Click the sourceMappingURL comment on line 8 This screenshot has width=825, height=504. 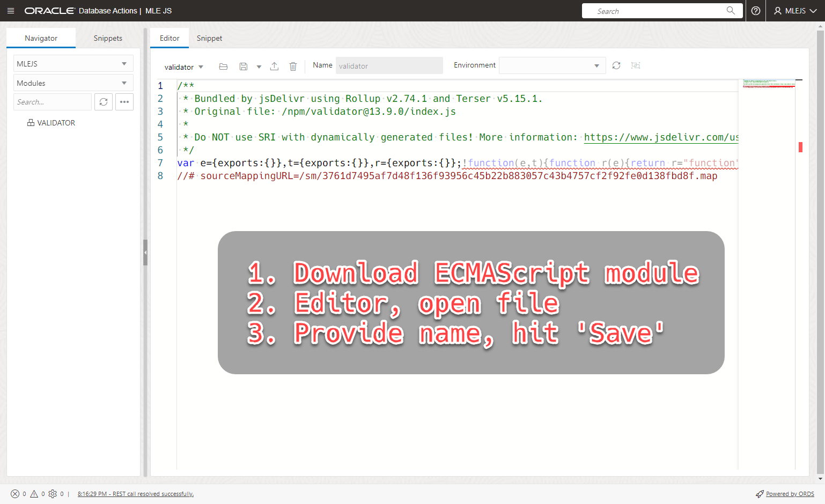[x=447, y=176]
